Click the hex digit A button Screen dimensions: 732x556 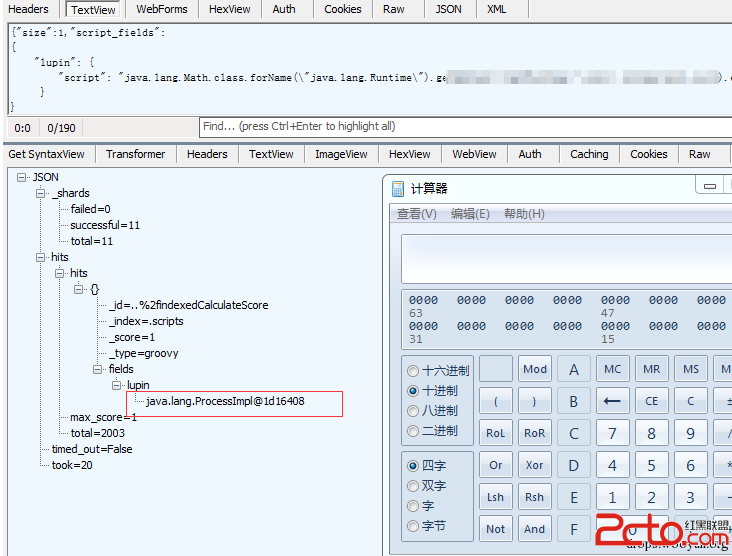(574, 369)
